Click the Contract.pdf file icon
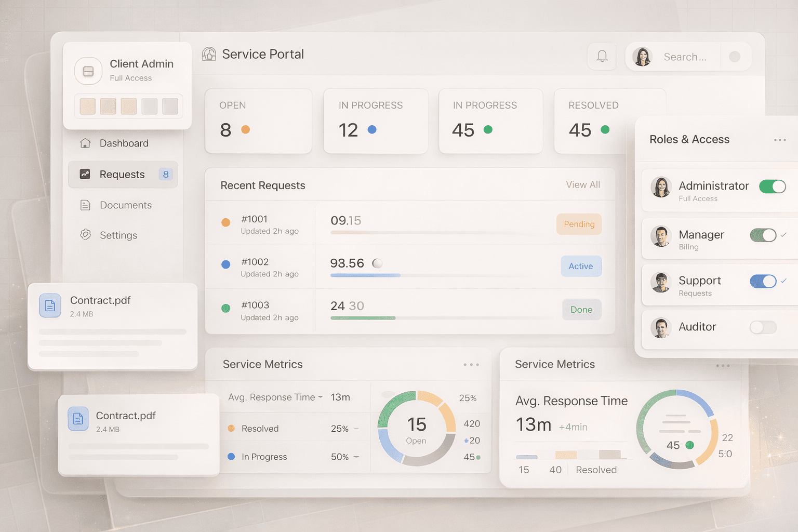The image size is (798, 532). point(49,306)
